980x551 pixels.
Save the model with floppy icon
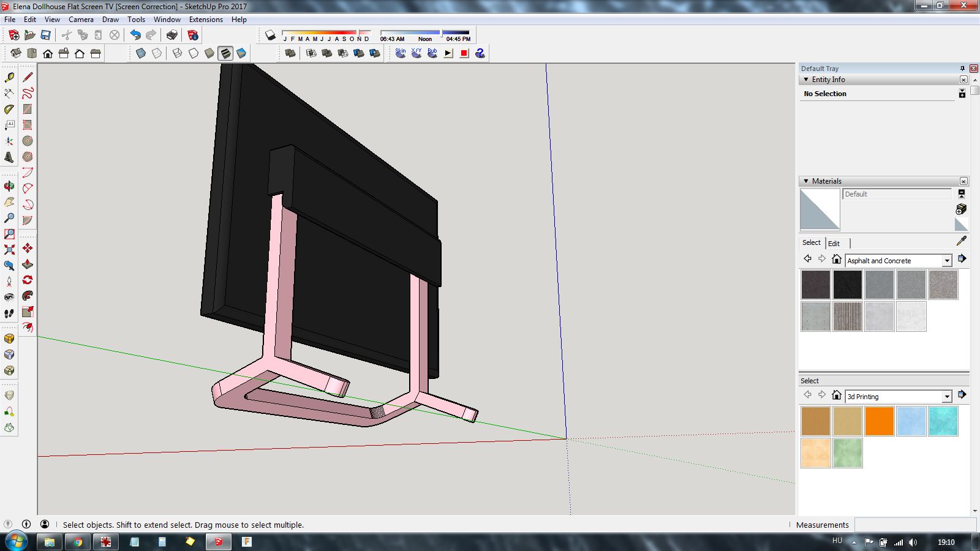pos(45,35)
